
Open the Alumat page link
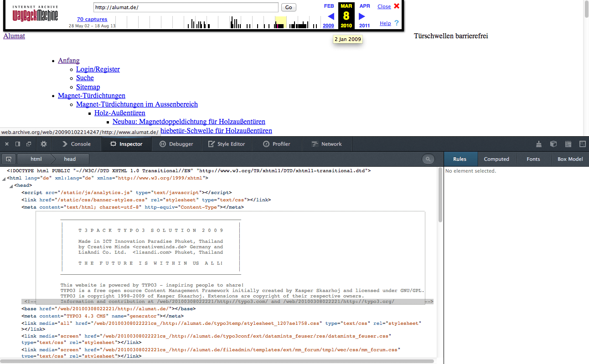click(14, 36)
